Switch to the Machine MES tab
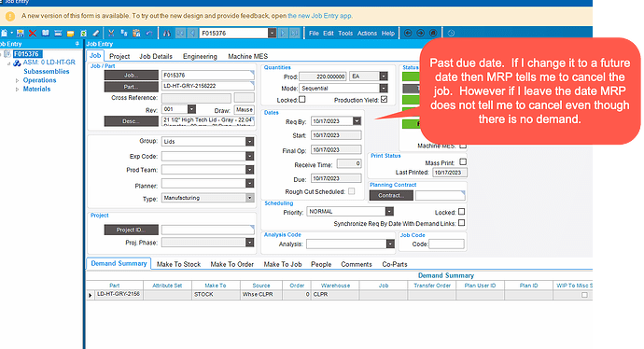This screenshot has height=349, width=644. (247, 56)
